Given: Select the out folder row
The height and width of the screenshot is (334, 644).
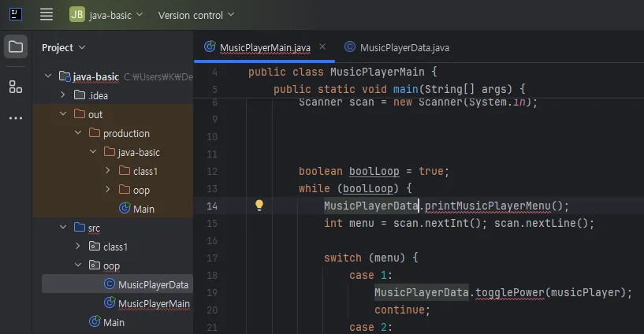Looking at the screenshot, I should [x=113, y=114].
